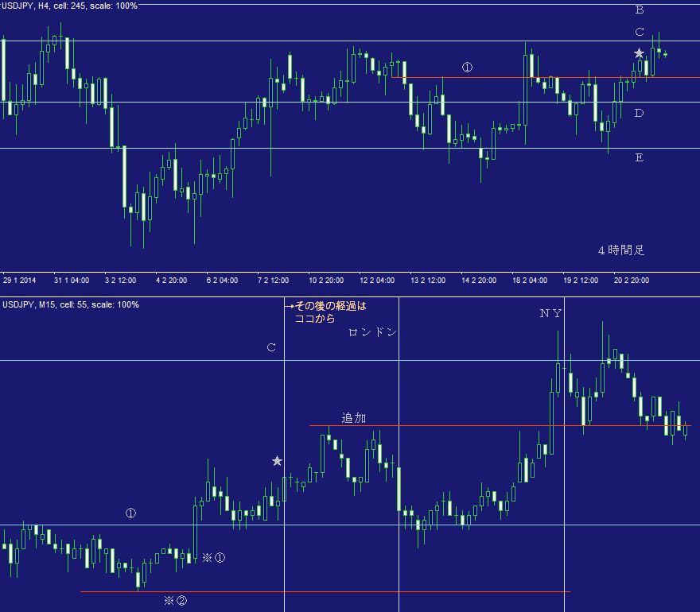Image resolution: width=700 pixels, height=612 pixels.
Task: Click the star marker in the M15 chart
Action: point(278,461)
